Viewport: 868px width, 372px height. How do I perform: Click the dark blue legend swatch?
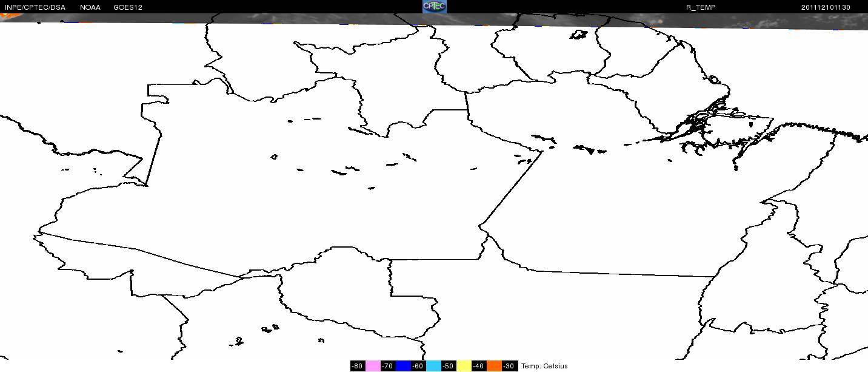[403, 366]
